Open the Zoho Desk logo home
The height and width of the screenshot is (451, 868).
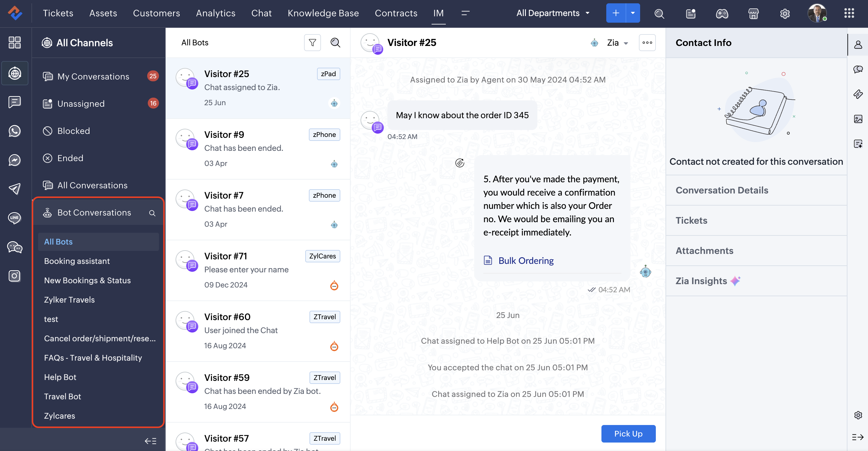[15, 13]
